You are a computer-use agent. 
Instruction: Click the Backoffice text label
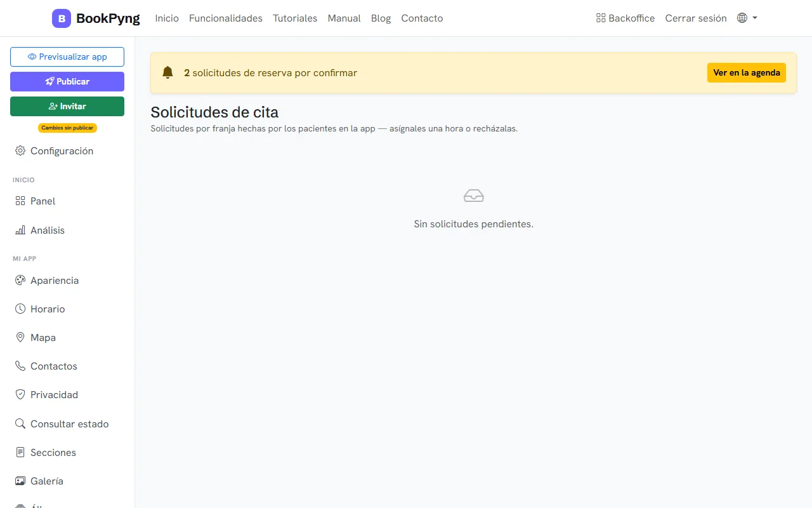coord(632,18)
